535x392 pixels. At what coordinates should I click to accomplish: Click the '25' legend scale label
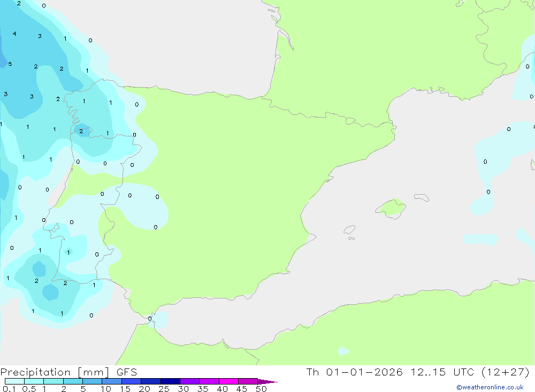tap(164, 389)
